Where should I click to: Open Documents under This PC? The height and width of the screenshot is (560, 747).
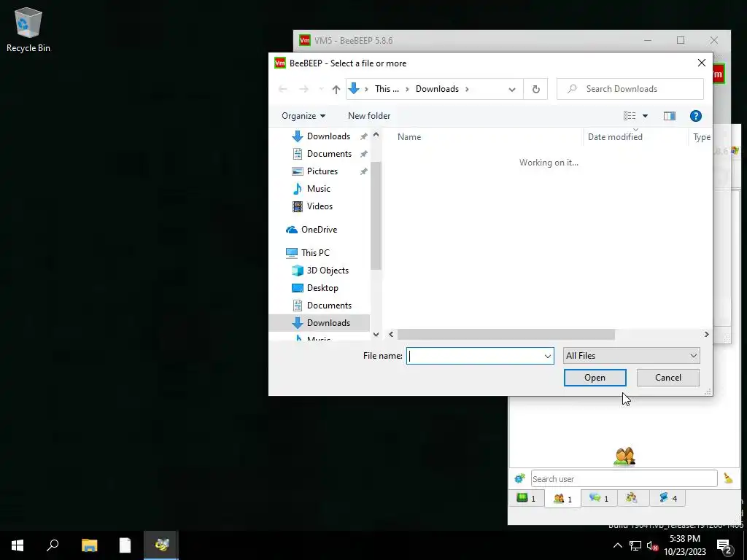coord(329,306)
